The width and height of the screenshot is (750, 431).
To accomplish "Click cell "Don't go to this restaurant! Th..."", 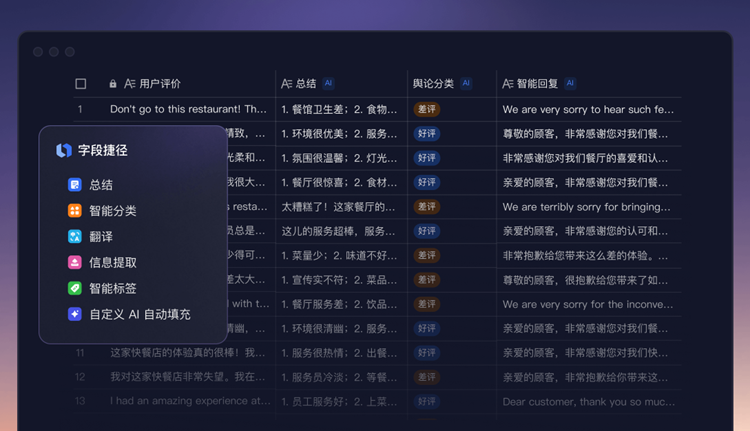I will 188,109.
